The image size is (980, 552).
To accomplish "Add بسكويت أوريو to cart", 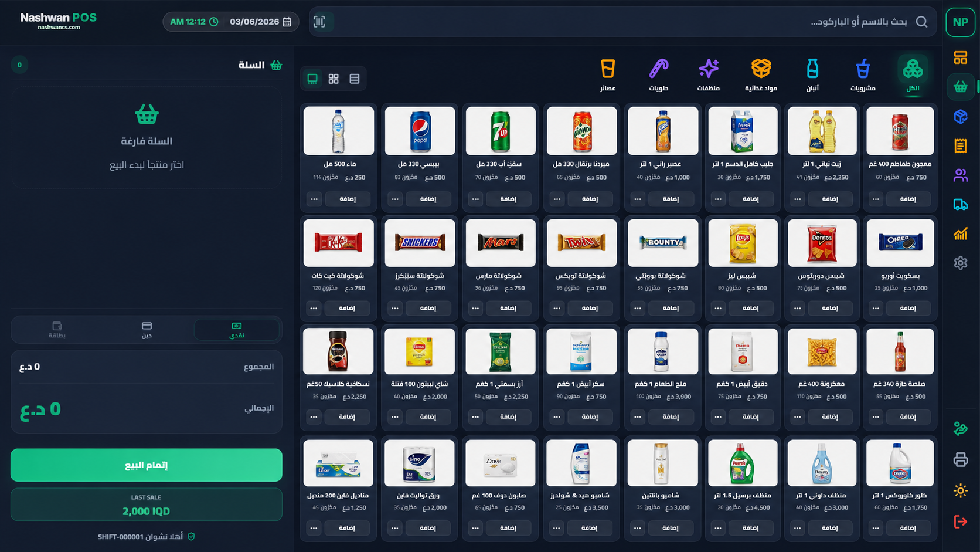I will pyautogui.click(x=908, y=308).
